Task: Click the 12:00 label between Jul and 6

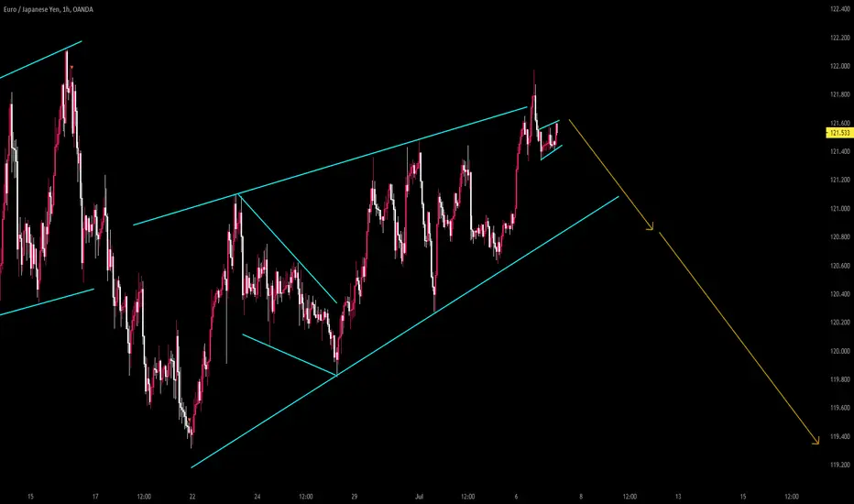Action: pyautogui.click(x=467, y=497)
